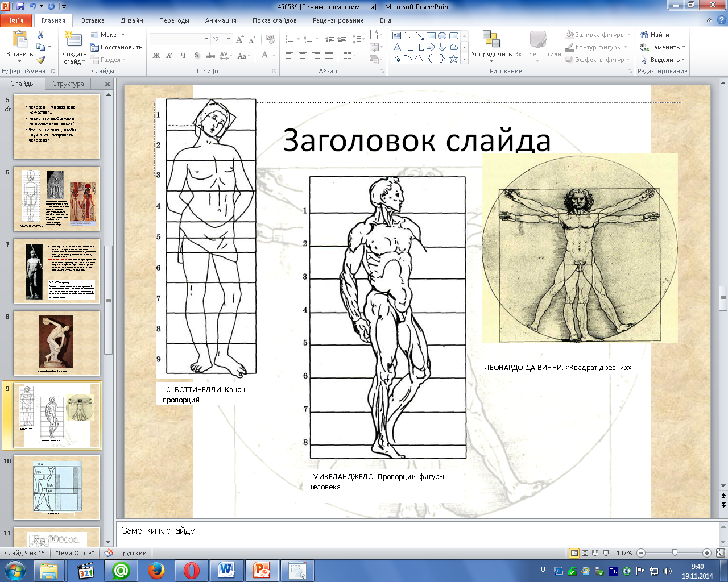Select the text box shape icon
Screen dimensions: 728x582
(397, 36)
